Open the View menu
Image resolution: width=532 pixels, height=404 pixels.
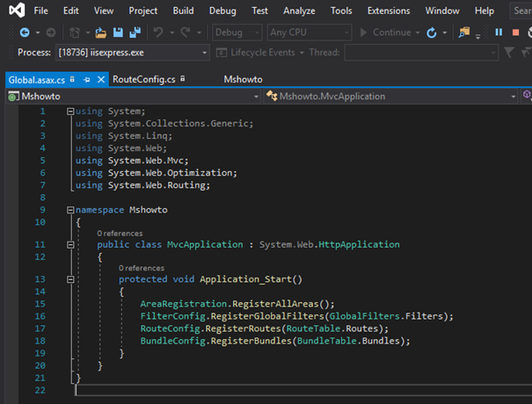pyautogui.click(x=104, y=11)
